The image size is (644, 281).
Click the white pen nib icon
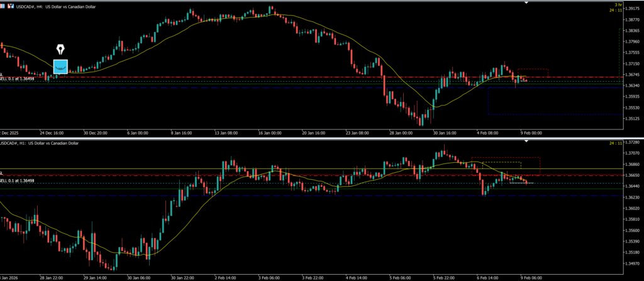pos(60,49)
